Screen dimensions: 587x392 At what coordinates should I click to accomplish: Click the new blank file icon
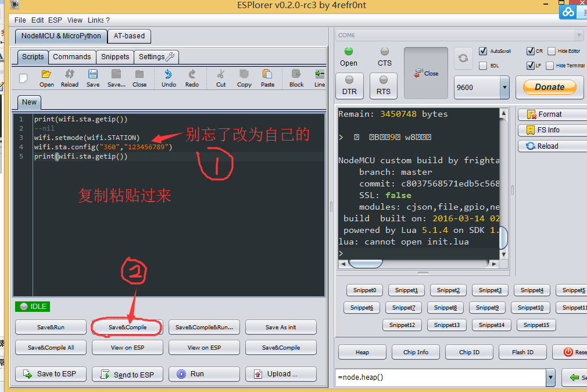(x=23, y=78)
